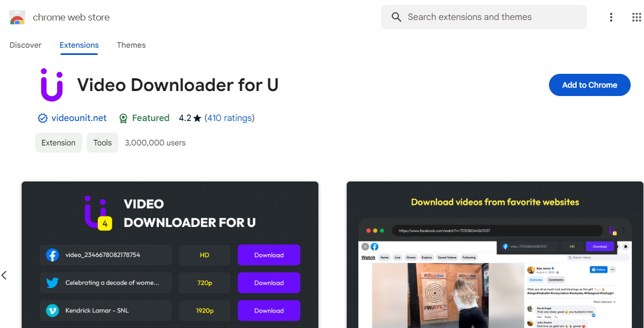
Task: Click the Featured badge icon
Action: (x=123, y=118)
